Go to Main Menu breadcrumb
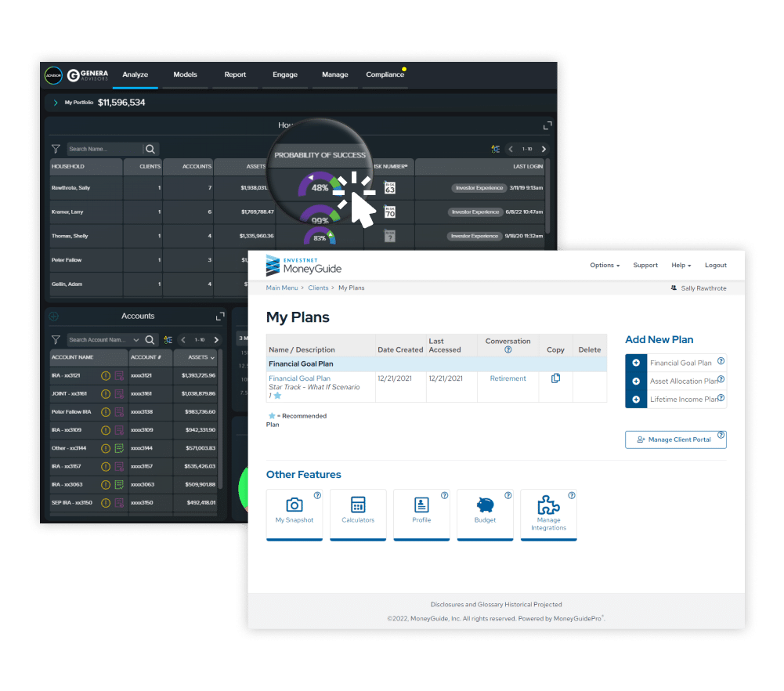Screen dimensions: 784x691 tap(282, 288)
